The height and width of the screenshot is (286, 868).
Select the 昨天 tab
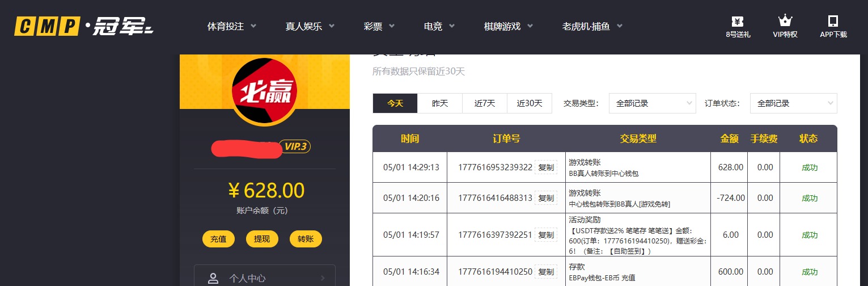click(x=440, y=103)
